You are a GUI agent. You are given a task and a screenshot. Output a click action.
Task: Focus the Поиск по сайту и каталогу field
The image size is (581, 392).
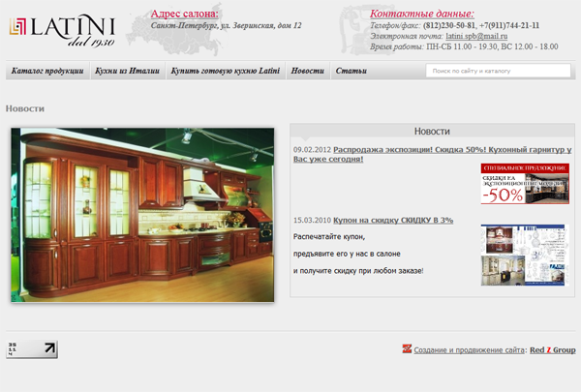coord(498,71)
